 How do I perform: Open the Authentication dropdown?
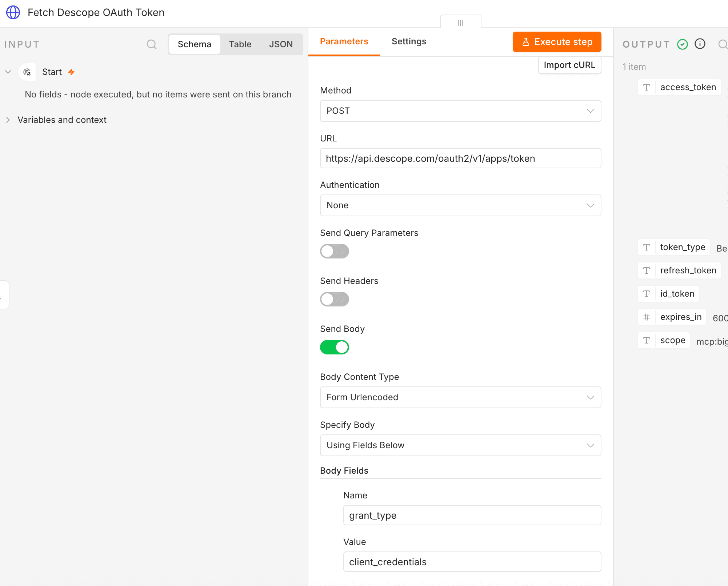[460, 205]
